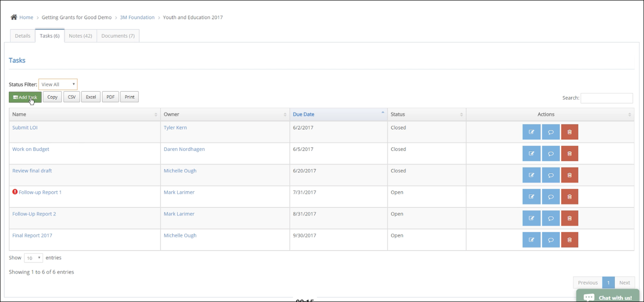The height and width of the screenshot is (302, 644).
Task: Switch to the Notes tab
Action: pos(80,35)
